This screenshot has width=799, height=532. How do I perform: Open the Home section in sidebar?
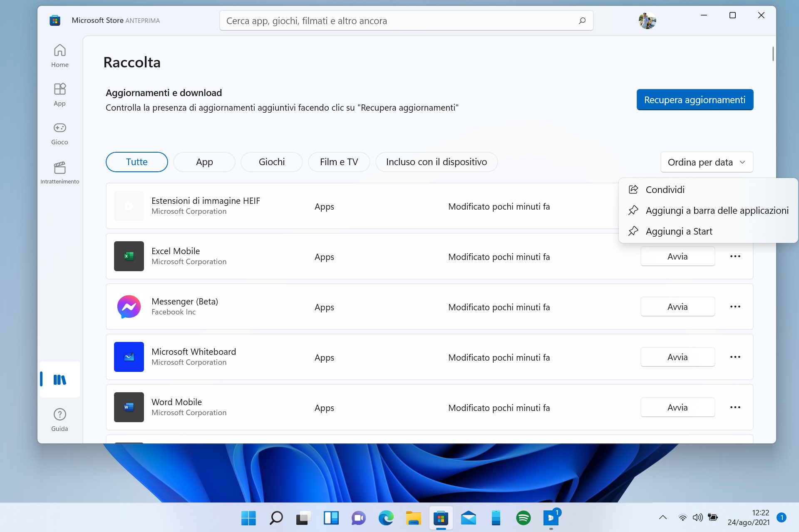pos(60,56)
